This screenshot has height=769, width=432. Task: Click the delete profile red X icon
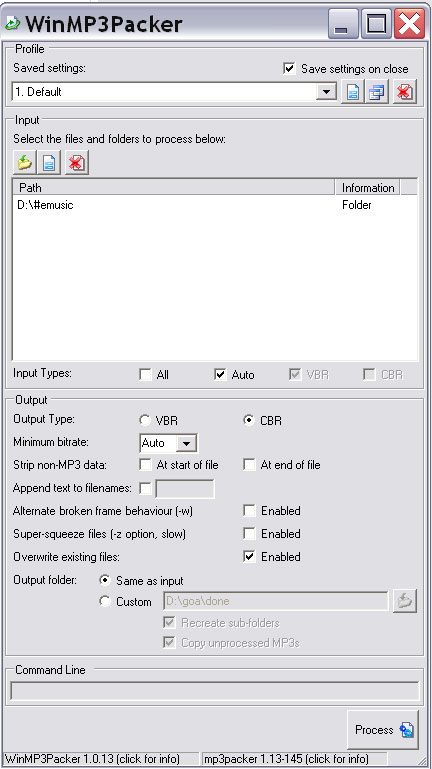[405, 92]
